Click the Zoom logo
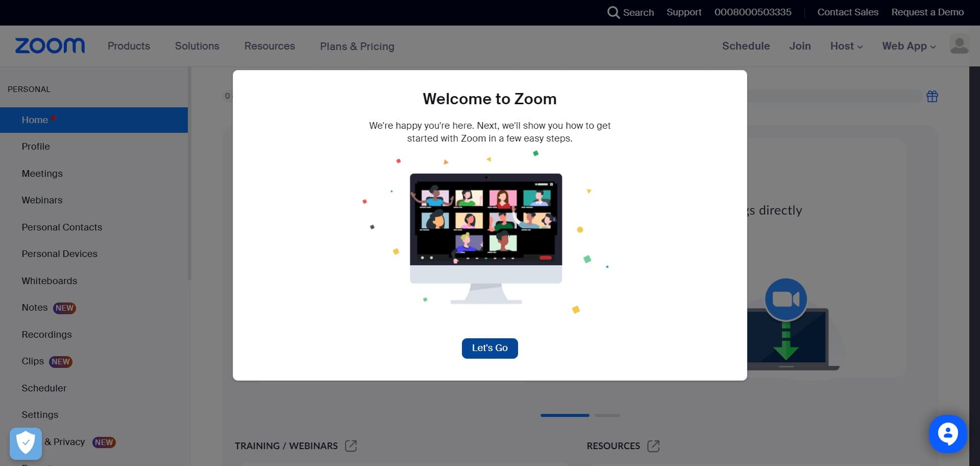980x466 pixels. point(49,45)
